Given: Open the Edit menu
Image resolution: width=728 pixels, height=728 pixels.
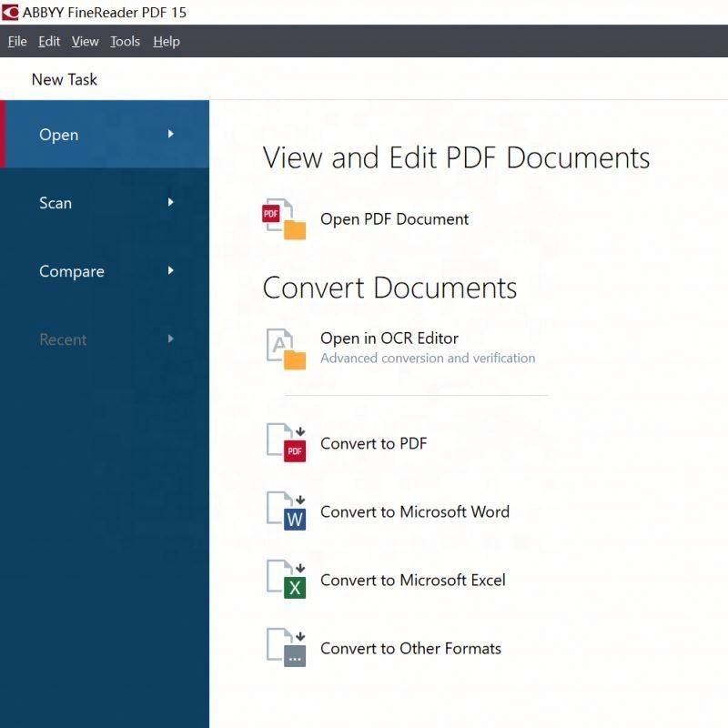Looking at the screenshot, I should (49, 41).
